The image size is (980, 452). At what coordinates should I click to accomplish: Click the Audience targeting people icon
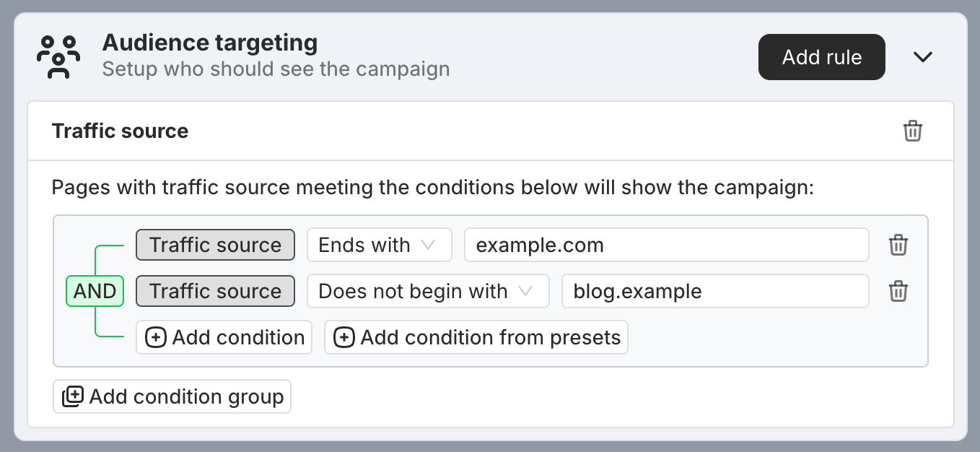coord(57,56)
